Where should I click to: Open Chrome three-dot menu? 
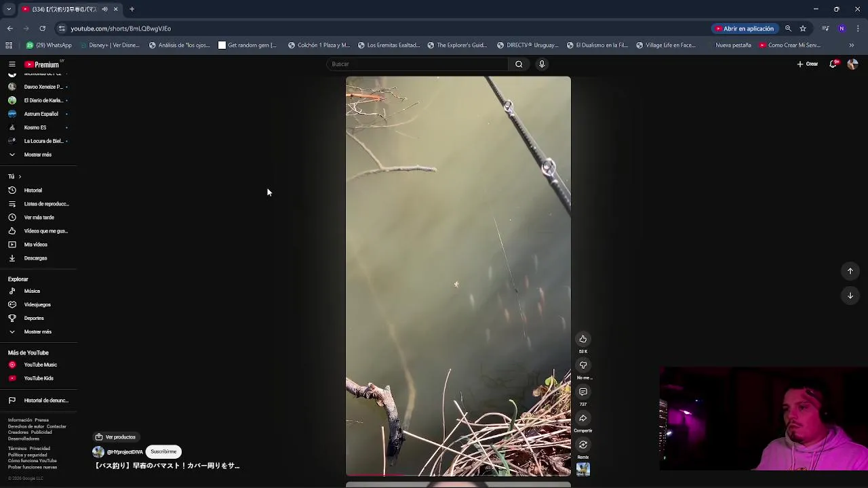(x=858, y=28)
